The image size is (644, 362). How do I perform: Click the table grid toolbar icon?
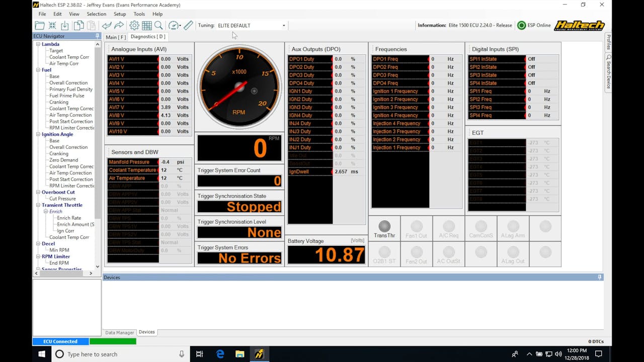pyautogui.click(x=147, y=26)
